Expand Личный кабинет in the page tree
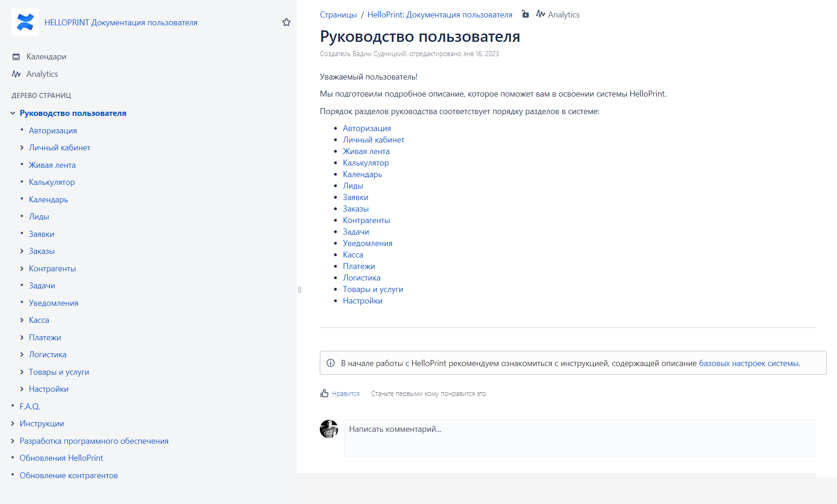The width and height of the screenshot is (837, 504). tap(22, 148)
